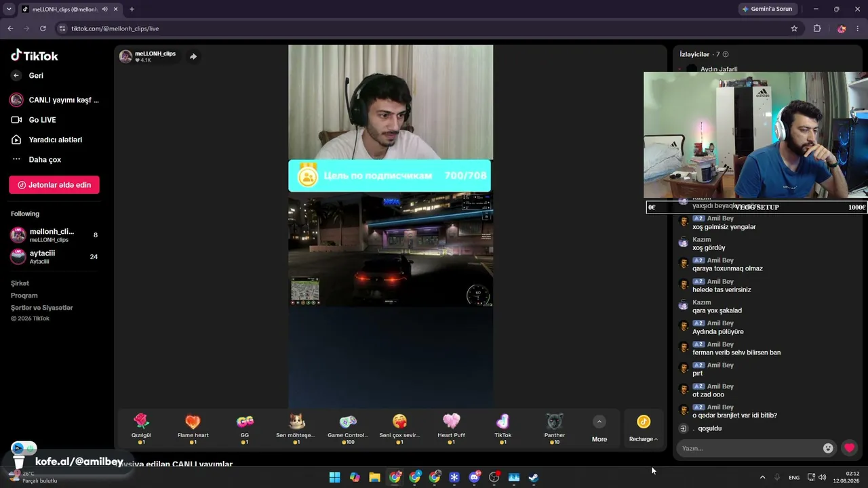The height and width of the screenshot is (488, 868).
Task: Open Windows Start menu
Action: tap(334, 477)
